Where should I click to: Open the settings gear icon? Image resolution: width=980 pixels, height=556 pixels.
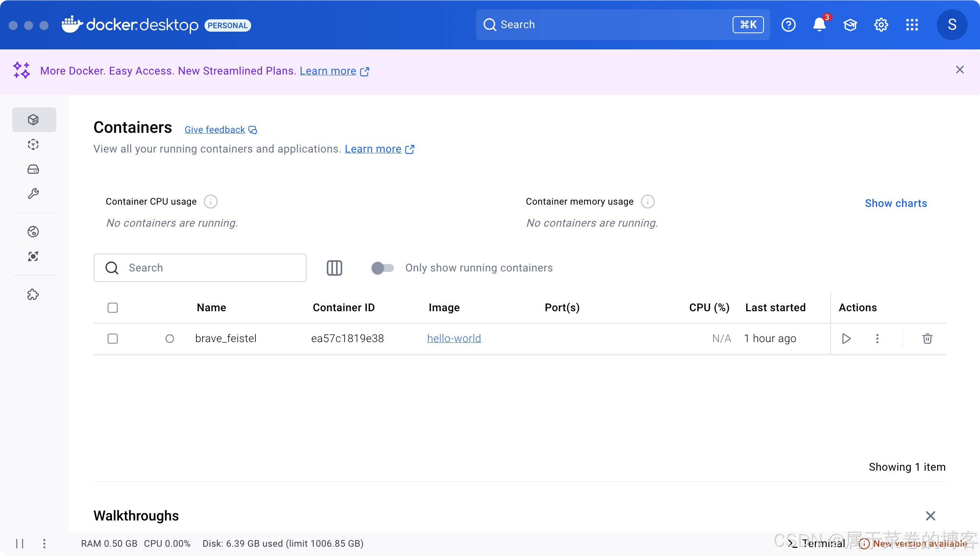point(881,25)
